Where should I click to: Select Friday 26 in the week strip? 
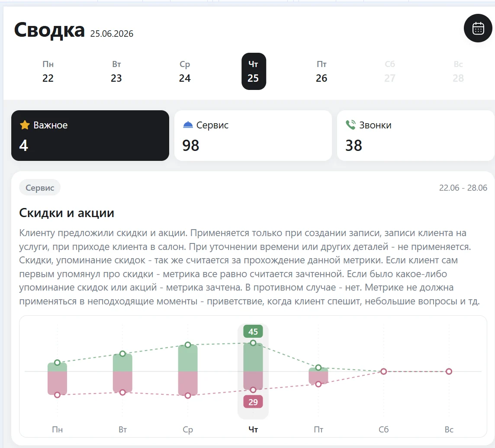321,72
